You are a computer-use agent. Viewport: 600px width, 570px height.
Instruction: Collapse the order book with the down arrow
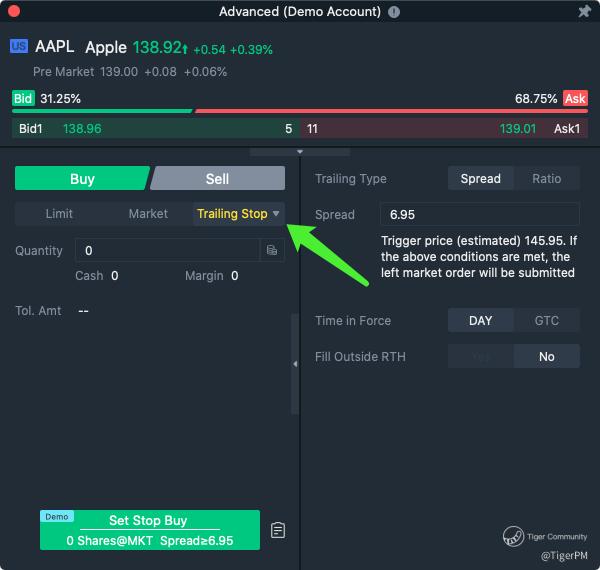(300, 152)
